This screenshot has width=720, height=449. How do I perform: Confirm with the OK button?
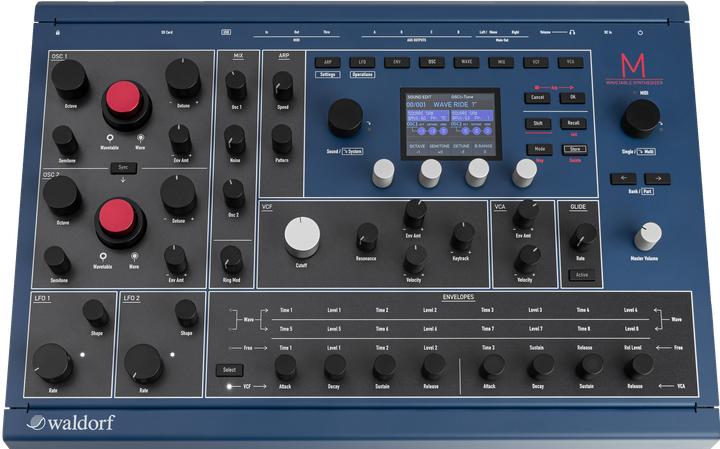pyautogui.click(x=572, y=98)
